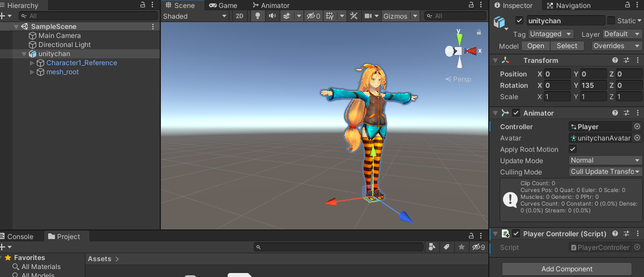The width and height of the screenshot is (644, 277).
Task: Toggle lock on Scene view panel
Action: click(471, 5)
